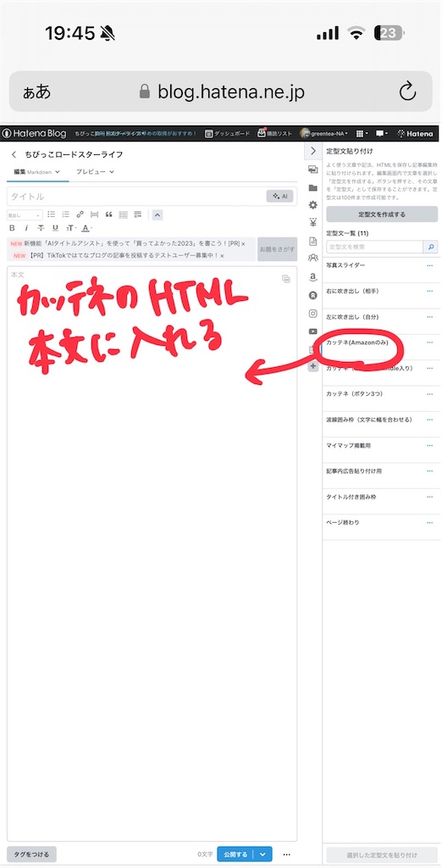Viewport: 442px width, 868px height.
Task: Open the ... menu for マイマップ掲載用
Action: click(430, 446)
